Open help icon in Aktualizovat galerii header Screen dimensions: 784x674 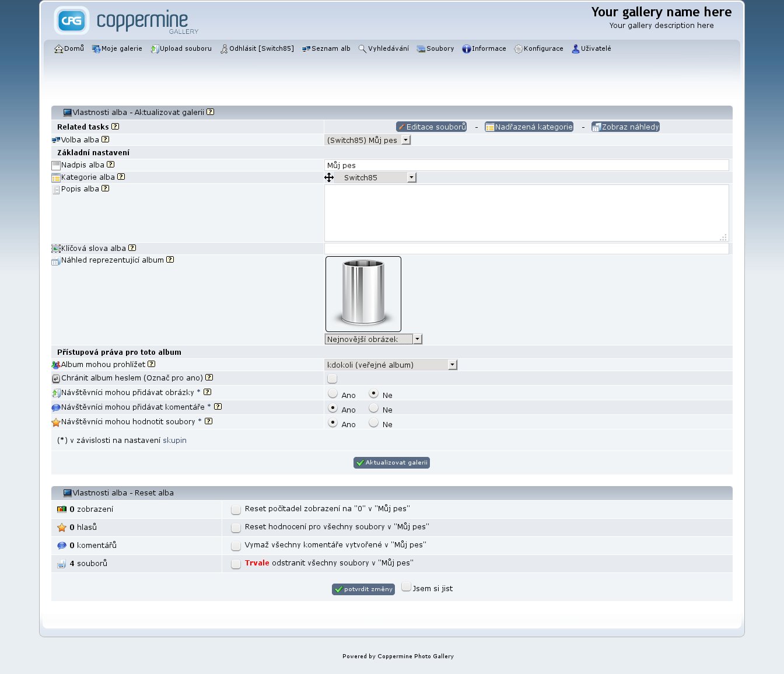tap(210, 112)
